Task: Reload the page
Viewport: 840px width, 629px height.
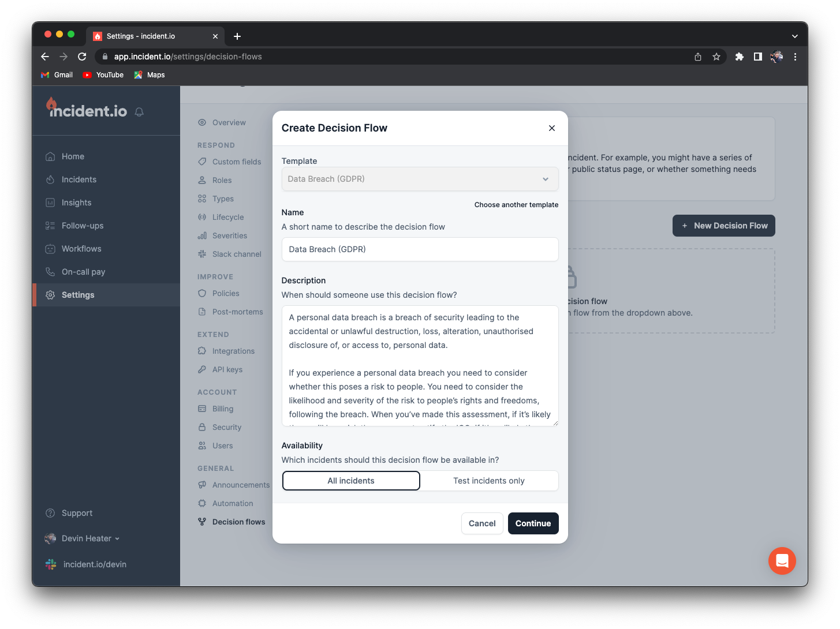Action: pos(82,57)
